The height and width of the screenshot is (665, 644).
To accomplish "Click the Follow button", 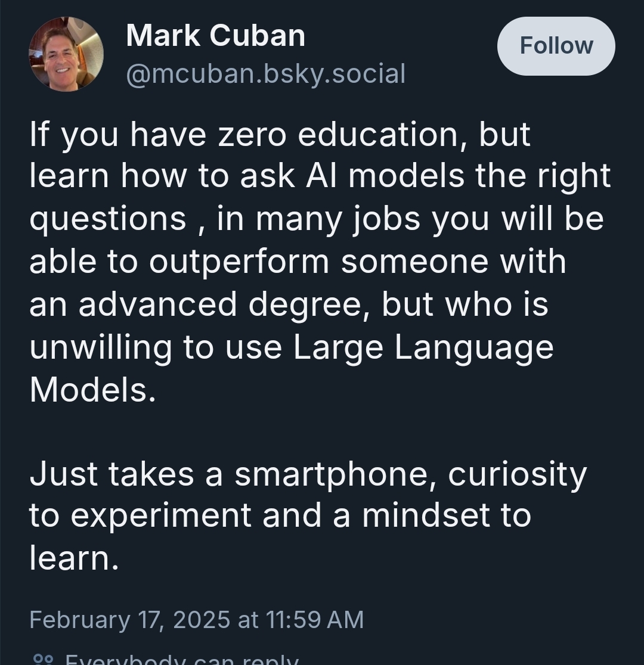I will tap(556, 46).
